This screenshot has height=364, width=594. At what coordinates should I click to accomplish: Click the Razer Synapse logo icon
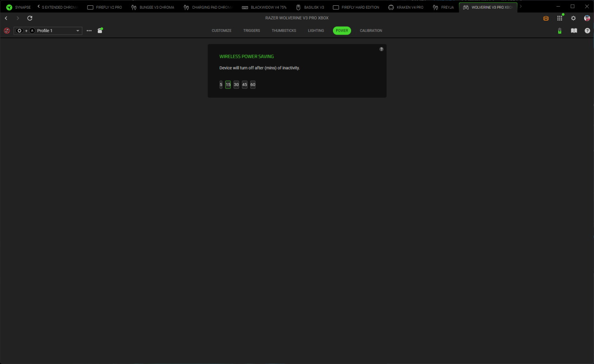9,7
